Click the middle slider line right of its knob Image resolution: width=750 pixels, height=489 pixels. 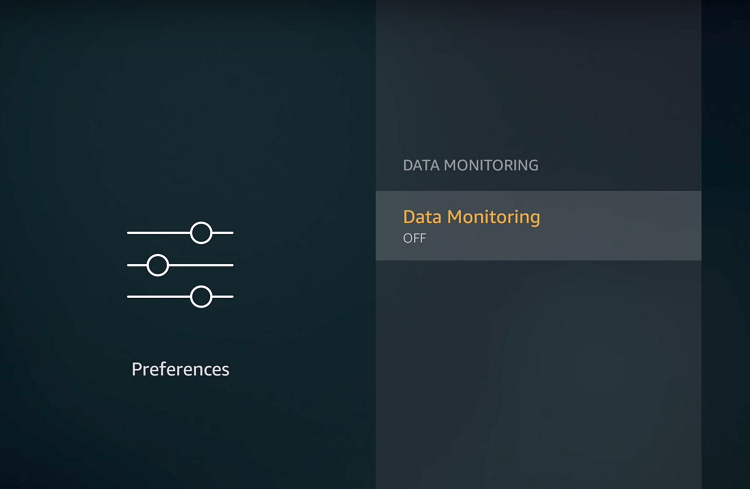click(x=201, y=265)
